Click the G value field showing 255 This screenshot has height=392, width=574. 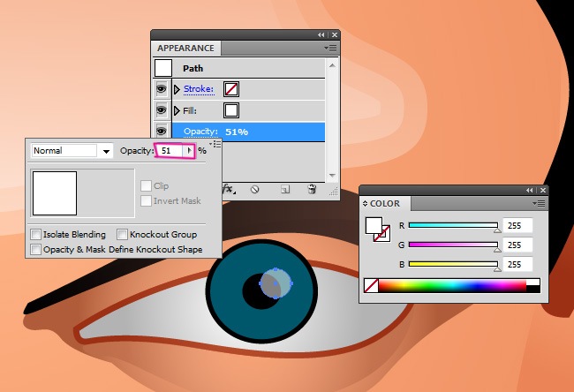click(x=517, y=245)
